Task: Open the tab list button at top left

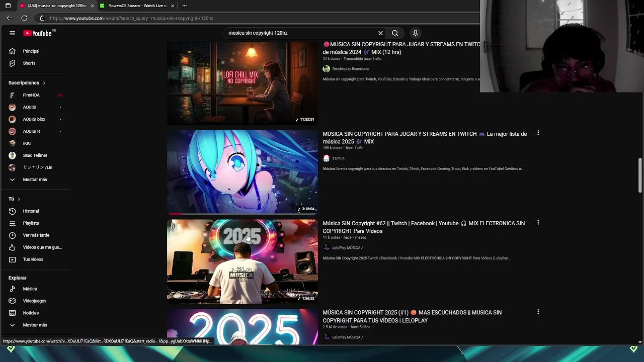Action: (8, 6)
